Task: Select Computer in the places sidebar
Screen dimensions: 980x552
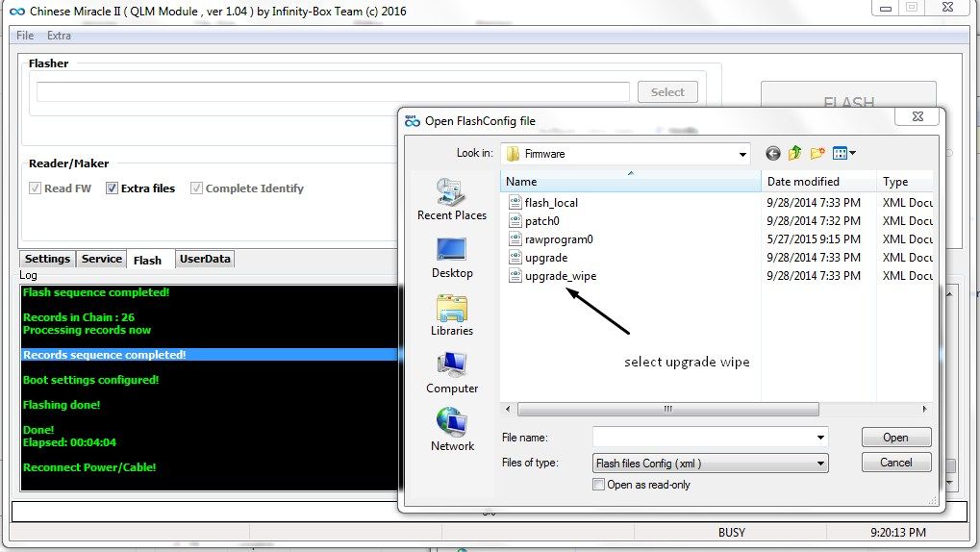Action: click(451, 372)
